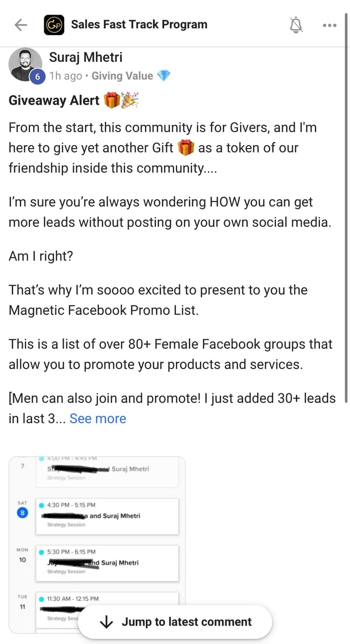Click the vertical scrollbar on the right edge
Viewport: 350px width, 644px height.
point(346,206)
